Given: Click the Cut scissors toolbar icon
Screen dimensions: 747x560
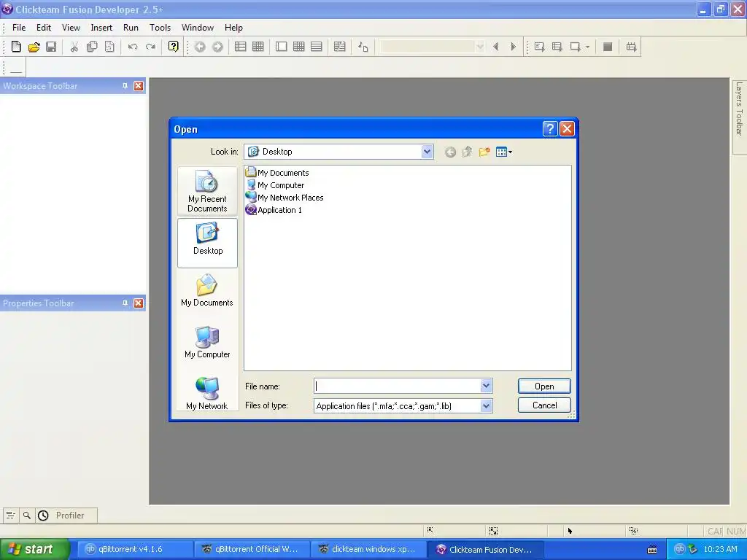Looking at the screenshot, I should [74, 47].
